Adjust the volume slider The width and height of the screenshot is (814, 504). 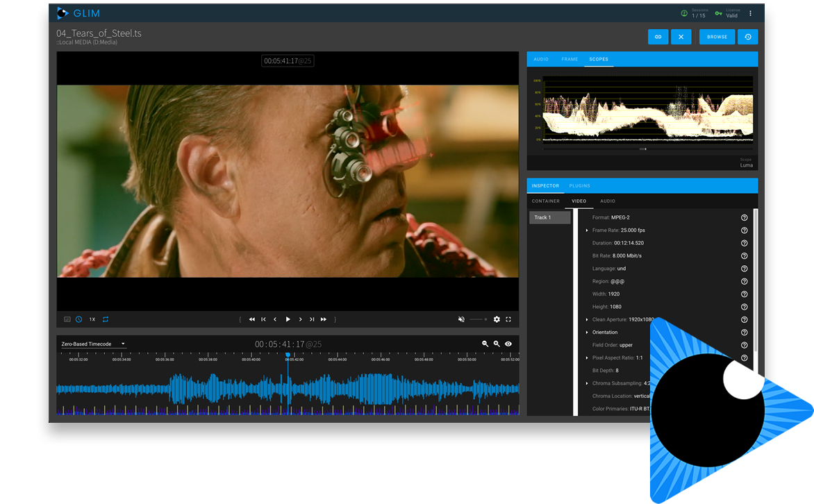tap(478, 319)
